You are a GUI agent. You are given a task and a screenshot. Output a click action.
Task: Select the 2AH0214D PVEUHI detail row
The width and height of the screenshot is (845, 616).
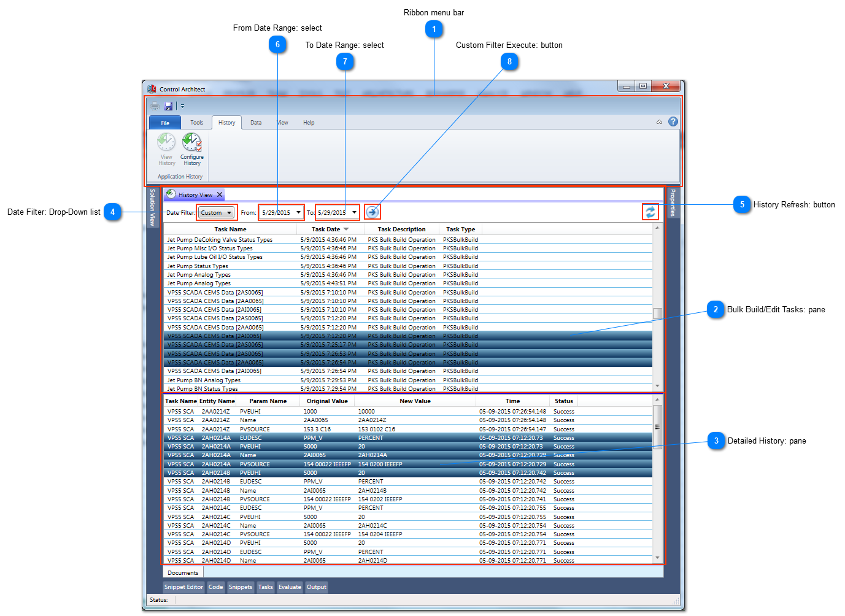[408, 543]
